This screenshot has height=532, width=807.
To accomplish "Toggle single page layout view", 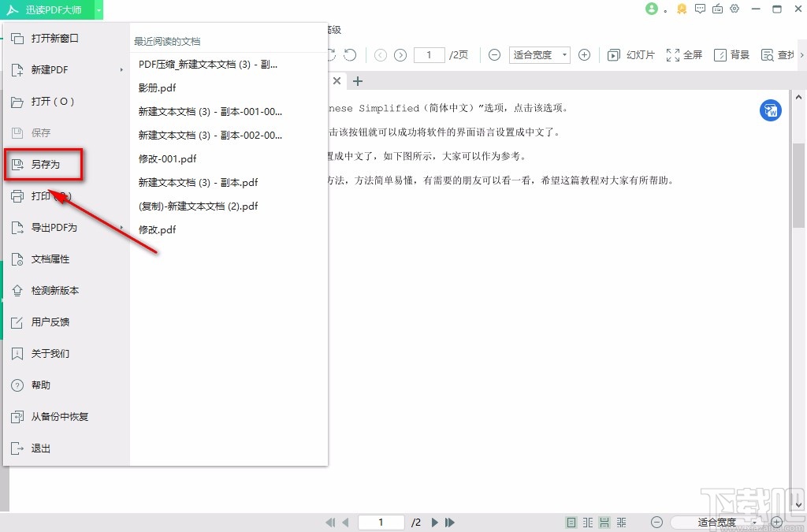I will coord(571,522).
